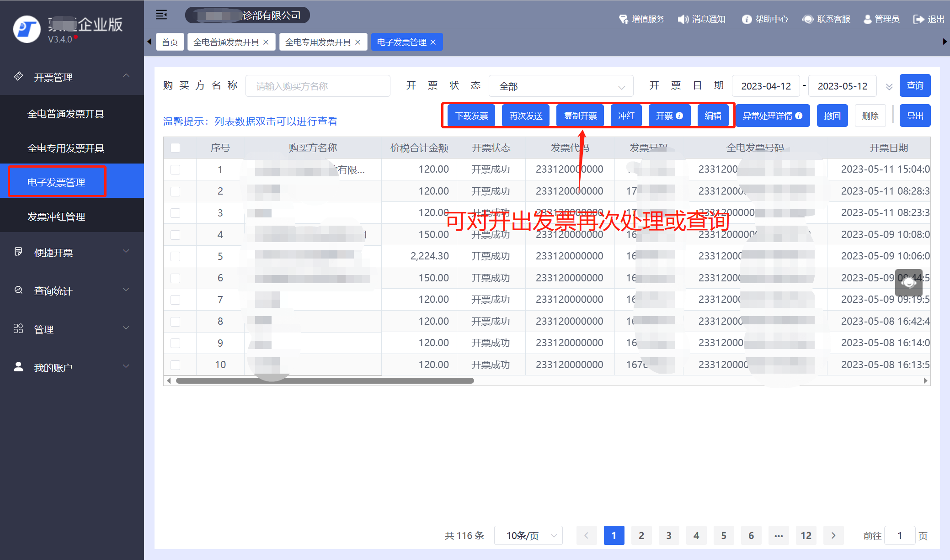Open help center (帮助中心) info icon
Viewport: 950px width, 560px height.
click(747, 19)
